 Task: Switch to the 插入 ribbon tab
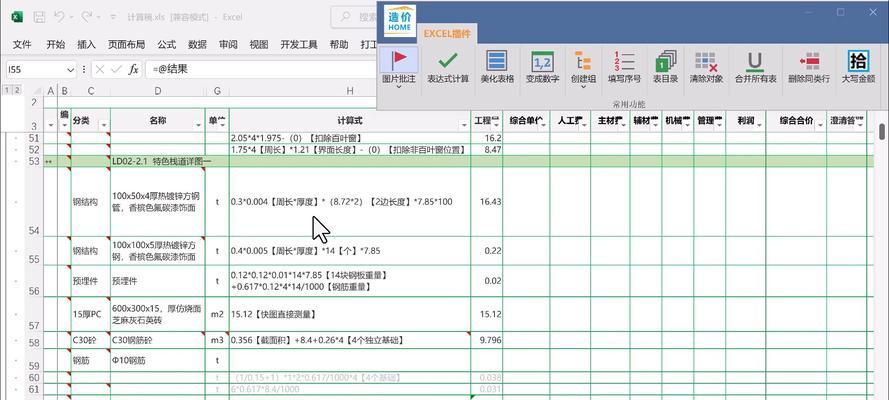tap(86, 44)
